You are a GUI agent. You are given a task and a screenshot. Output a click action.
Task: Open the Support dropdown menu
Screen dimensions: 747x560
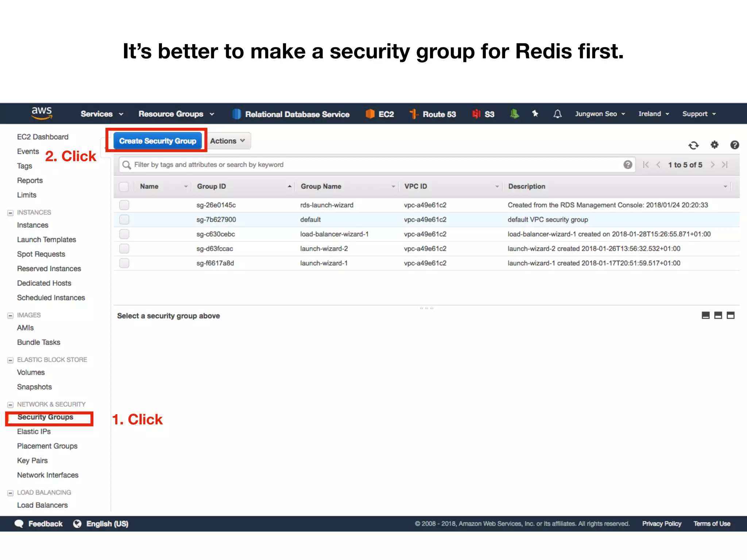(699, 114)
